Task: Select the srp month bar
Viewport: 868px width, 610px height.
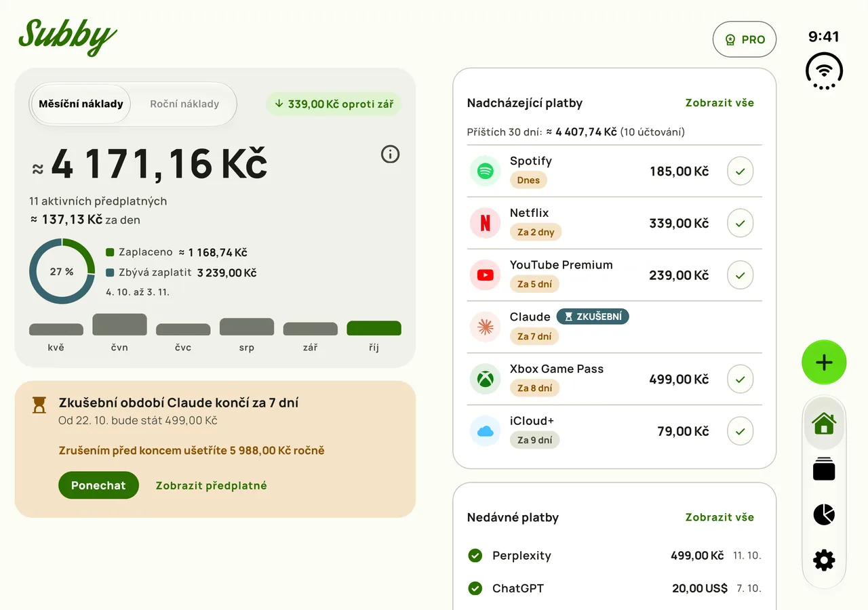Action: point(247,327)
